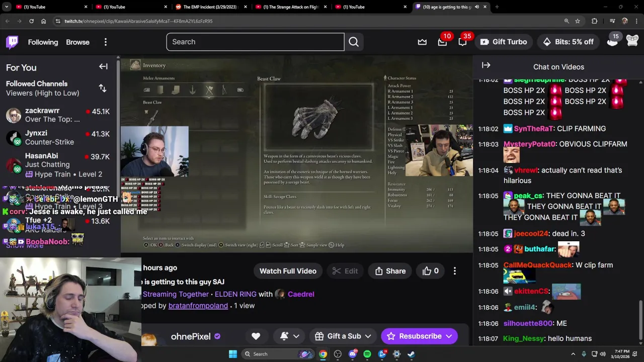This screenshot has height=362, width=644.
Task: Click Bits 5% off button
Action: pos(568,42)
